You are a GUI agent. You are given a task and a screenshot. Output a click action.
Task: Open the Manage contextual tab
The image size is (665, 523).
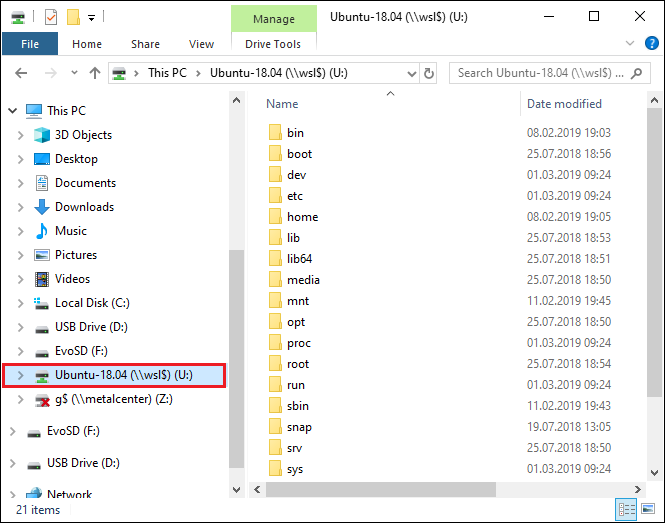[274, 19]
